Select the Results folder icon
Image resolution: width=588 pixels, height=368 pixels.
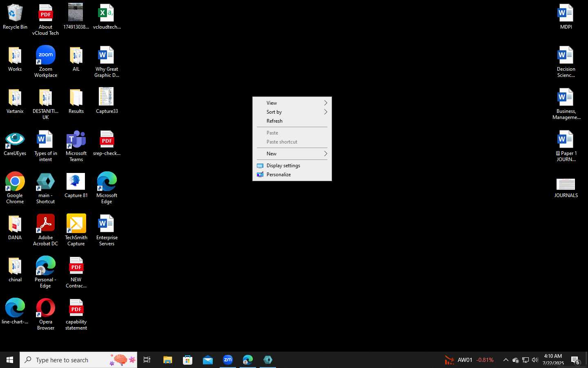coord(76,101)
